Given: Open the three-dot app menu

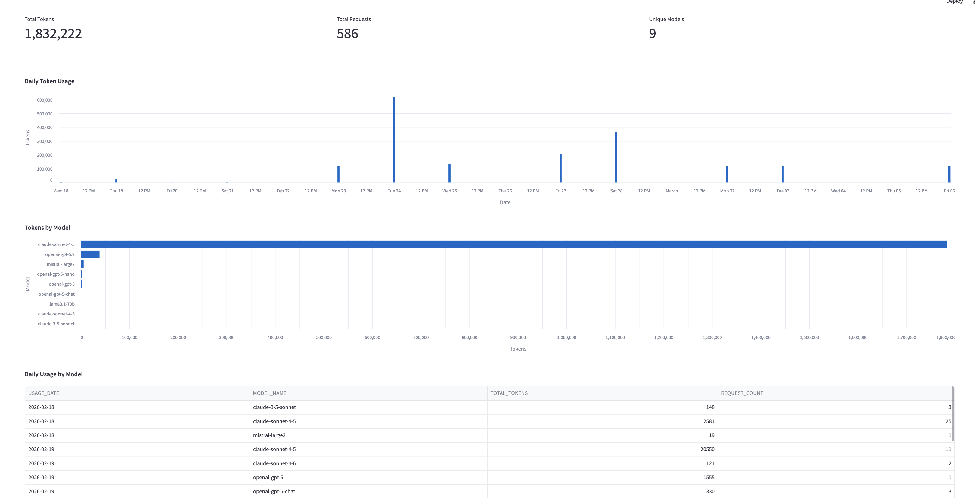Looking at the screenshot, I should [974, 2].
